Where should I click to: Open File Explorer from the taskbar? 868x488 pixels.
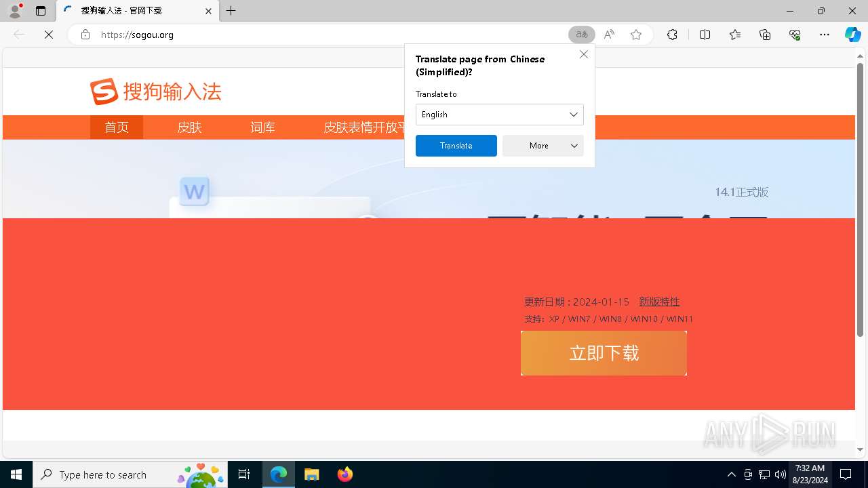point(311,474)
